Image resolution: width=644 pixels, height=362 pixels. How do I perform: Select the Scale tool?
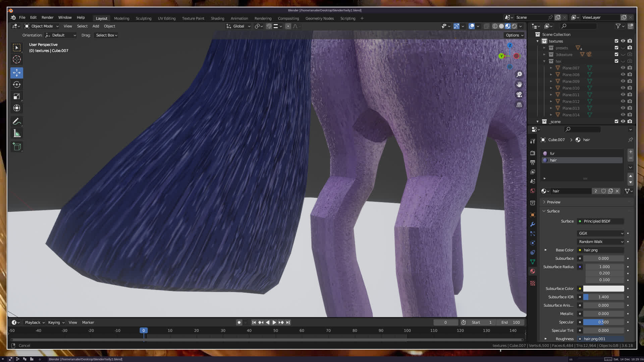17,97
